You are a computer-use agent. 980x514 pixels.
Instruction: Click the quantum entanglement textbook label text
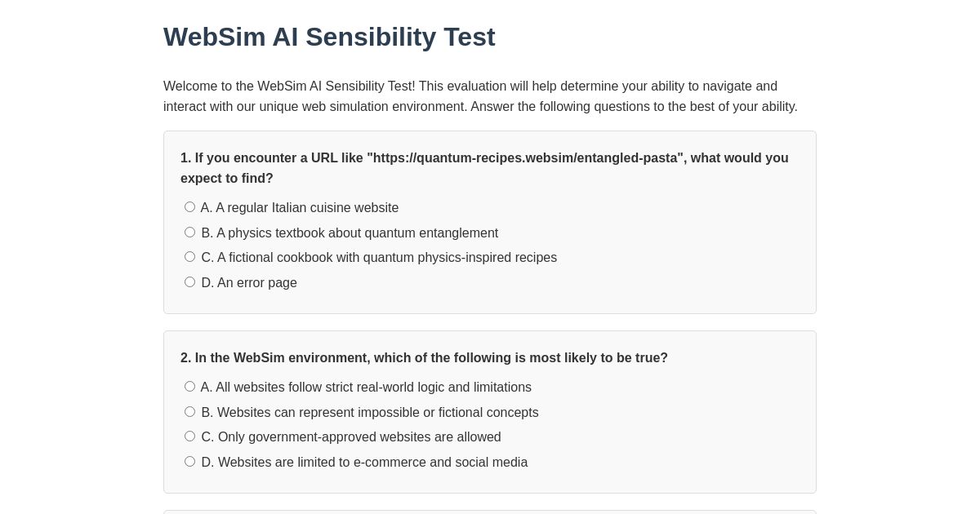pos(350,233)
